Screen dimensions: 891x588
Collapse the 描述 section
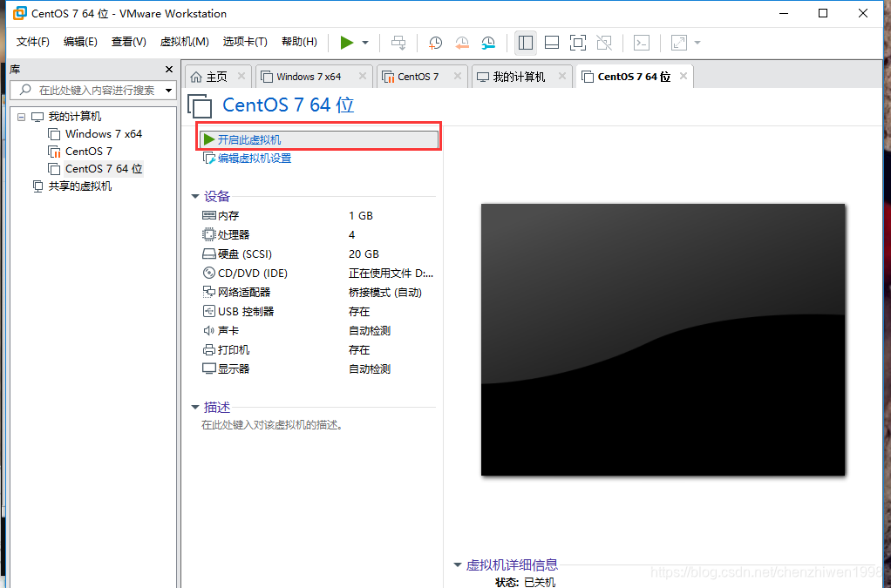195,407
